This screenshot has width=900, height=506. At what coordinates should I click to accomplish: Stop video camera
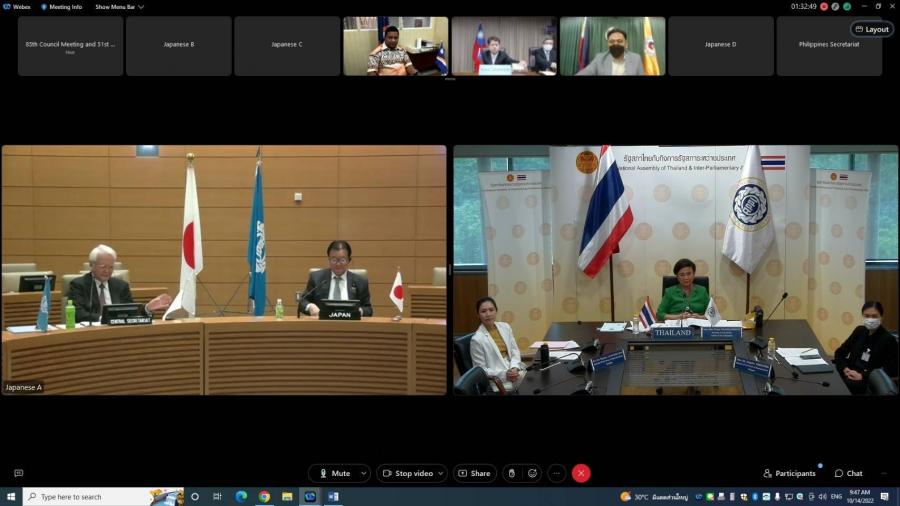click(x=408, y=473)
